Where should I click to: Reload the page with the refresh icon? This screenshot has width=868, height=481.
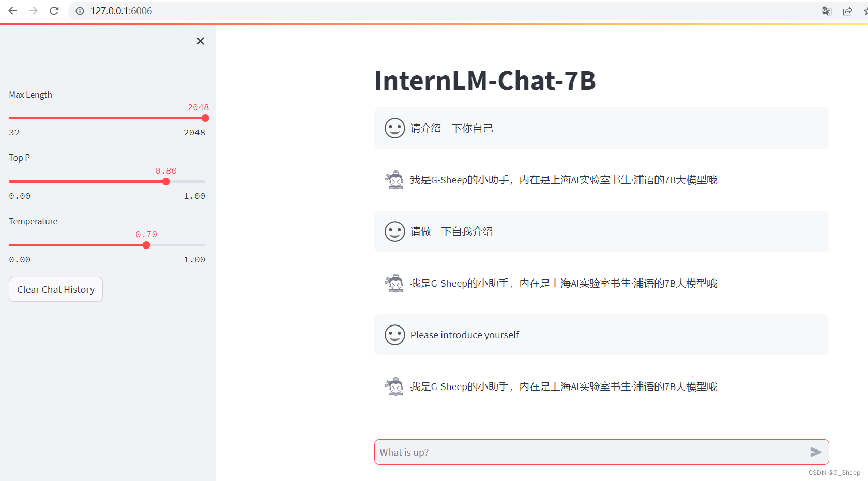pyautogui.click(x=54, y=11)
